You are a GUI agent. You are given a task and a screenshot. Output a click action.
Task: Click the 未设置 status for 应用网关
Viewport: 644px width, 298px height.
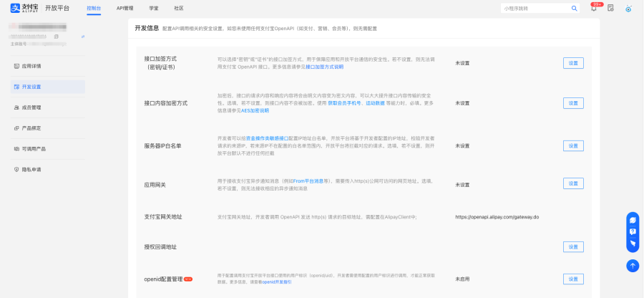pos(462,185)
